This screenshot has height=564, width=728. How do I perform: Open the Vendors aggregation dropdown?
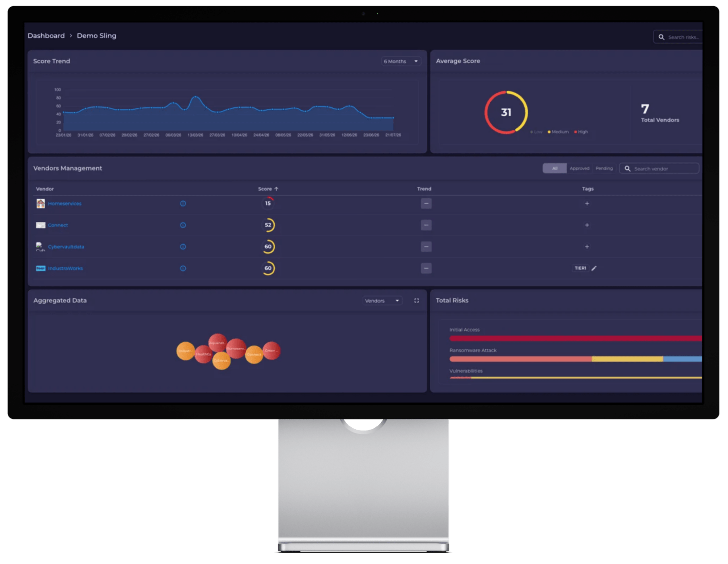tap(382, 301)
